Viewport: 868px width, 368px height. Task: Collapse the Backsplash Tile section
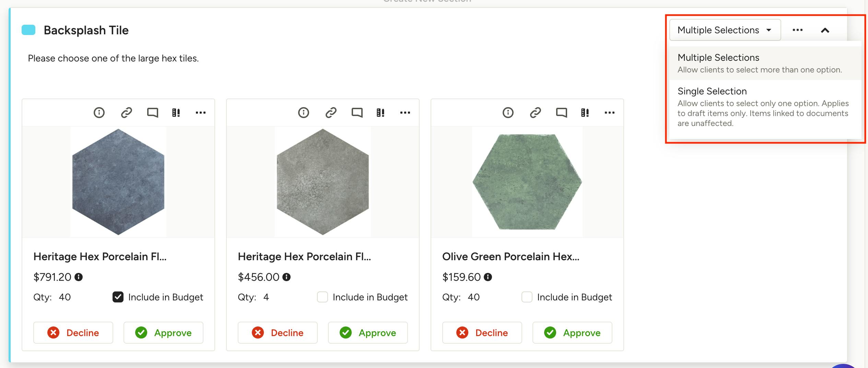825,31
